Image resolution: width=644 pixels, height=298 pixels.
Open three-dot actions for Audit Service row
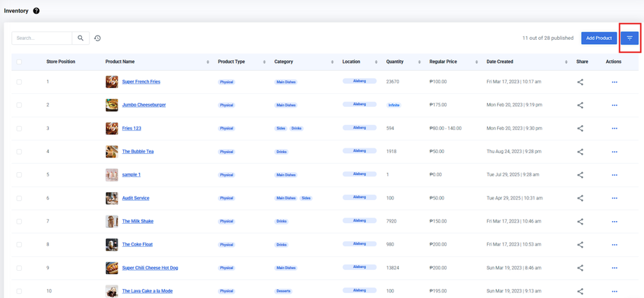[615, 199]
